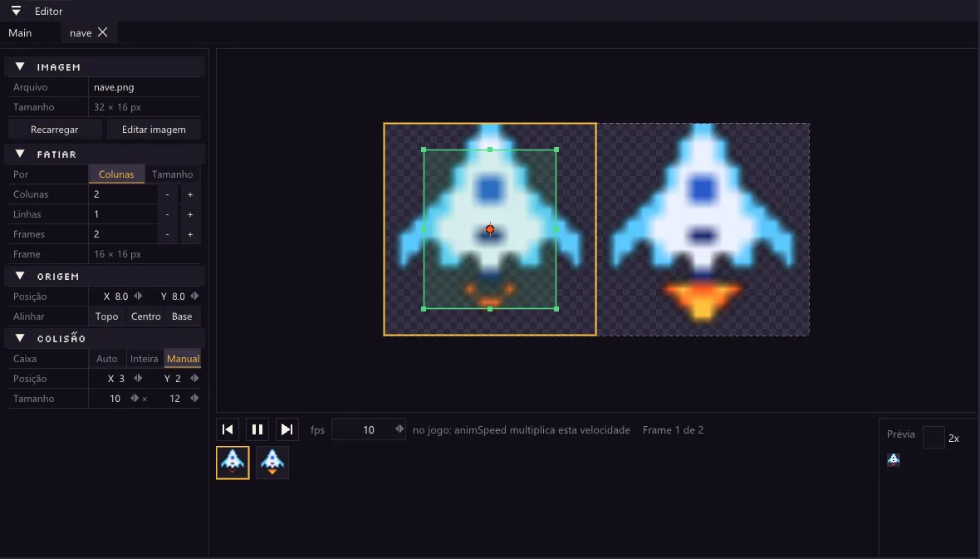The image size is (980, 559).
Task: Pause the animation playback
Action: [257, 429]
